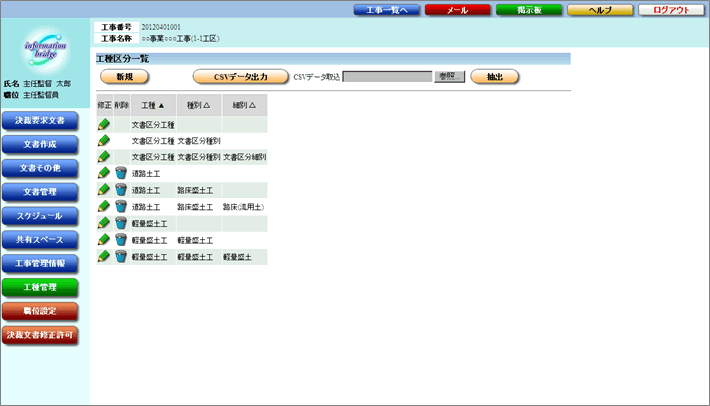Screen dimensions: 710x406
Task: Edit the last row with 細別 軽量盛土
Action: (x=104, y=256)
